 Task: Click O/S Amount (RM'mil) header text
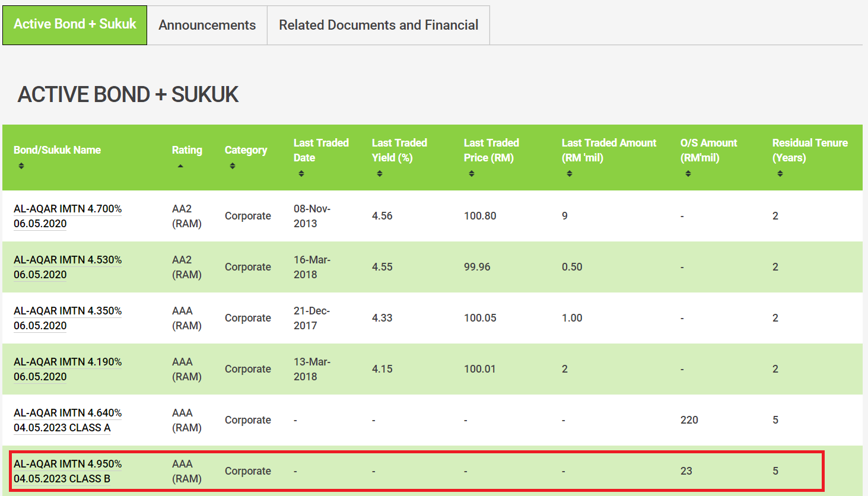click(x=708, y=150)
